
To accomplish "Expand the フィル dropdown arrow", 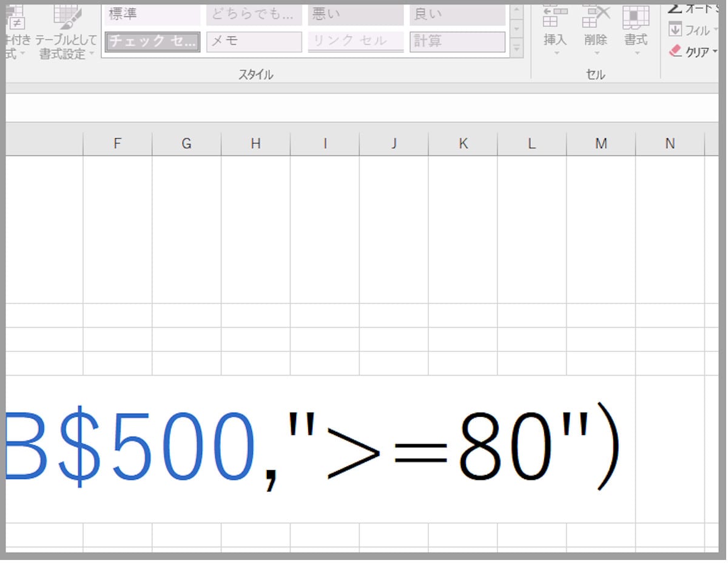I will click(715, 30).
